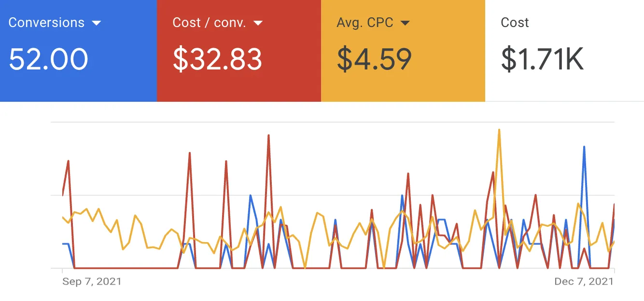Click the red peak at chart's far left
644x301 pixels.
pyautogui.click(x=69, y=161)
